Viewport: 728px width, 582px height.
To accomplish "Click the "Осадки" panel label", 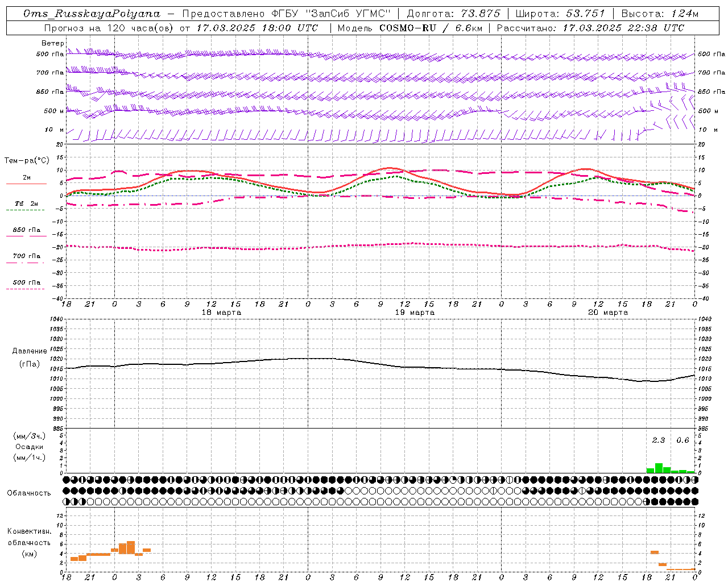I will tap(30, 447).
